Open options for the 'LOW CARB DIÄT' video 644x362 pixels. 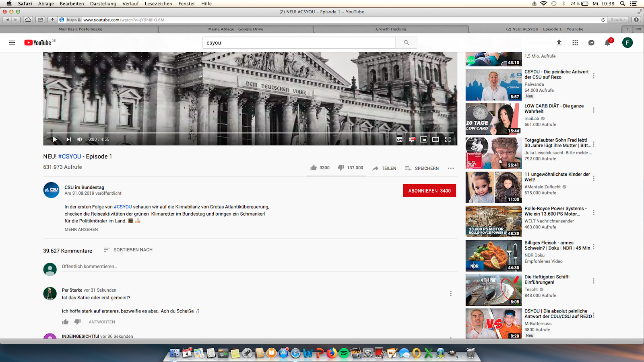(x=594, y=110)
